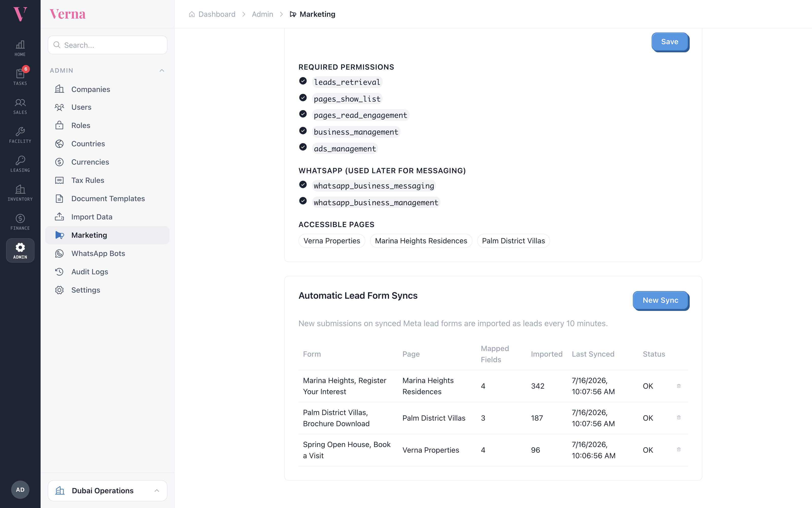Click the ads_management check icon
812x508 pixels.
click(x=303, y=147)
